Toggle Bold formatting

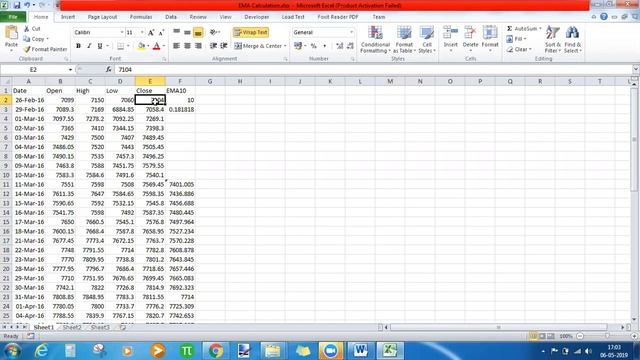(78, 46)
